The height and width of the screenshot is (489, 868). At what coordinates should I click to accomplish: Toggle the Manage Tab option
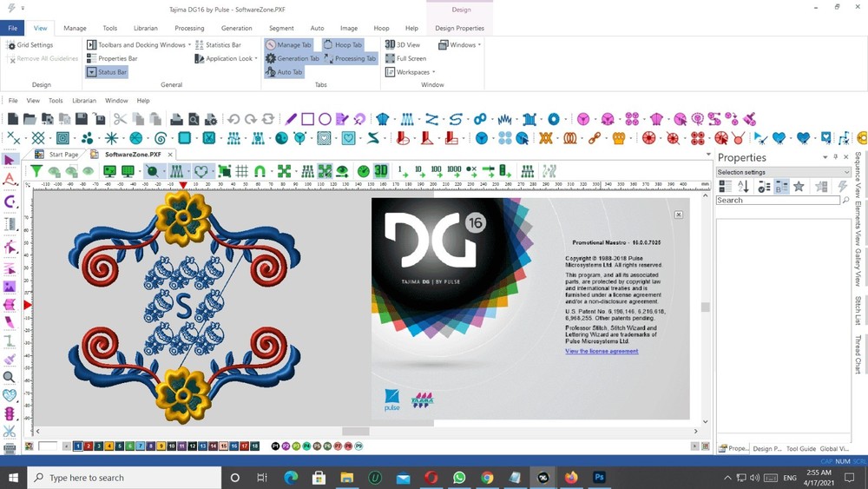[x=288, y=45]
